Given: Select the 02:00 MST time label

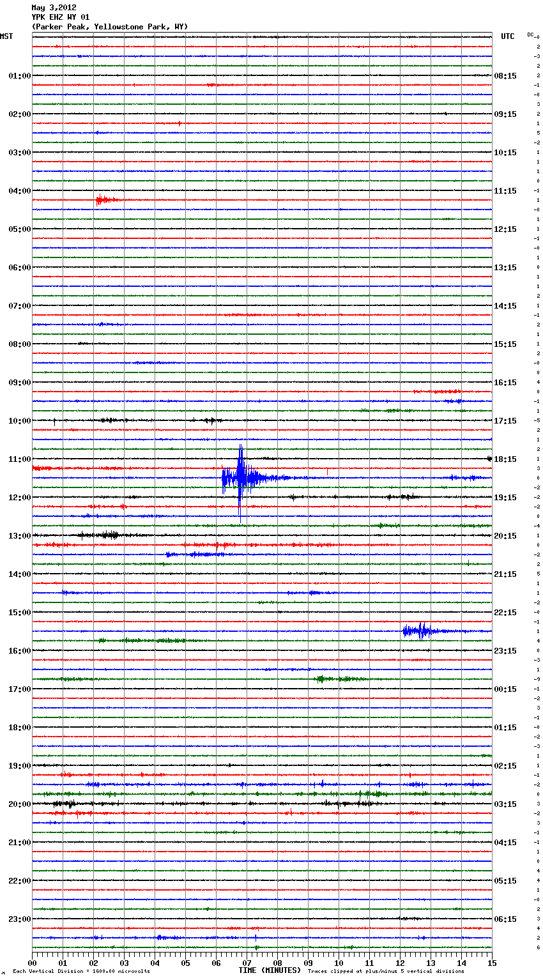Looking at the screenshot, I should click(20, 114).
